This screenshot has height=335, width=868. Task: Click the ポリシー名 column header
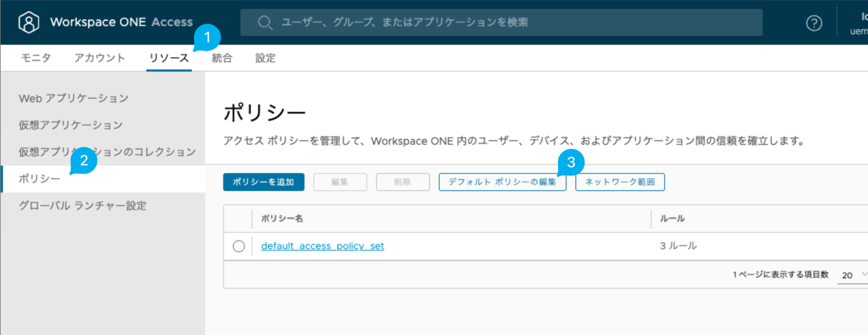pyautogui.click(x=282, y=219)
